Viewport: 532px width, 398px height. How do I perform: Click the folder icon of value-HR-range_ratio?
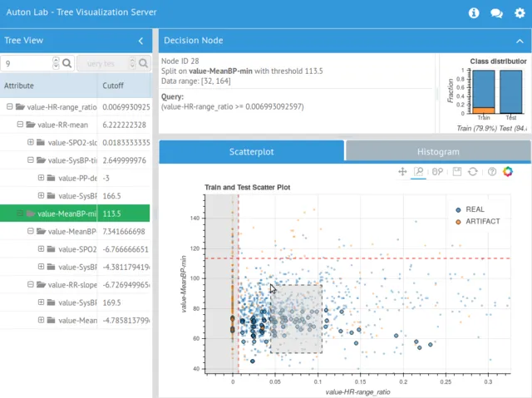coord(20,107)
